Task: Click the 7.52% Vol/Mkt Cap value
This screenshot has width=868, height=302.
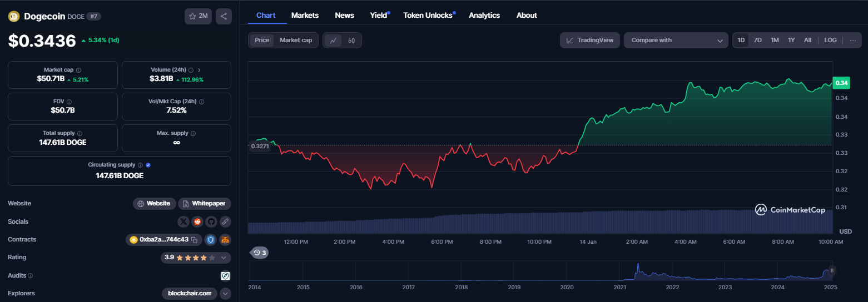Action: (x=176, y=110)
